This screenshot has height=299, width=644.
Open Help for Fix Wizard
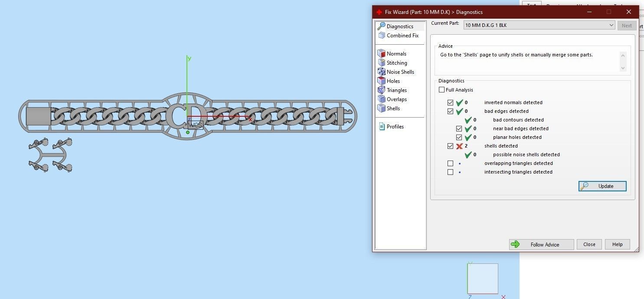point(617,244)
